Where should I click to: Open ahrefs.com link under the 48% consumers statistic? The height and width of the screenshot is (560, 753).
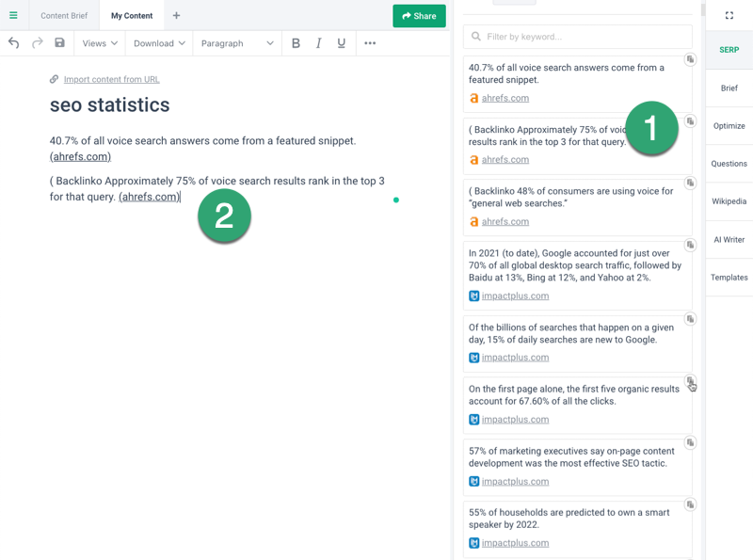pyautogui.click(x=505, y=221)
